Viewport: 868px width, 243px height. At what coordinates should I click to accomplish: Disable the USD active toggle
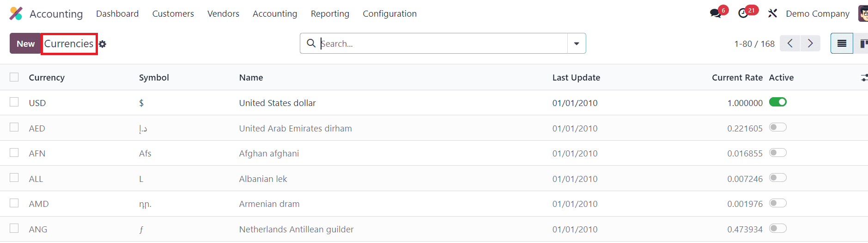[x=777, y=102]
